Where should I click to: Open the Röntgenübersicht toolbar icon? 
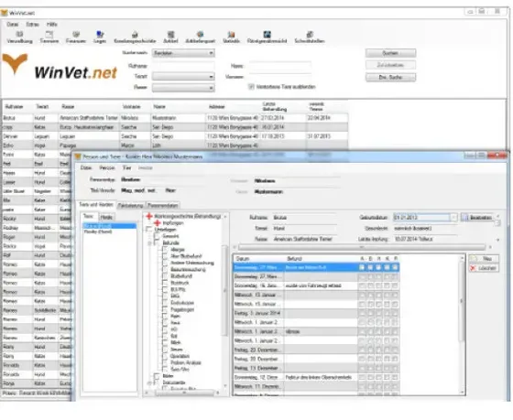(x=267, y=35)
